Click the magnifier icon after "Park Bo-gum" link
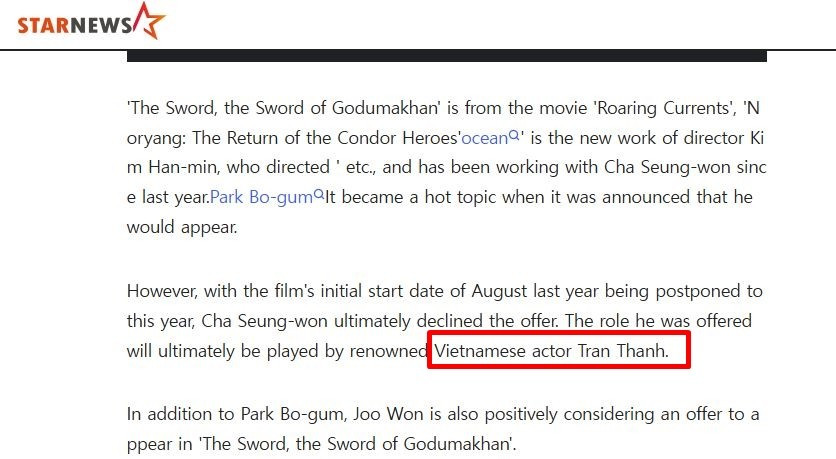Viewport: 836px width, 459px height. pyautogui.click(x=319, y=195)
